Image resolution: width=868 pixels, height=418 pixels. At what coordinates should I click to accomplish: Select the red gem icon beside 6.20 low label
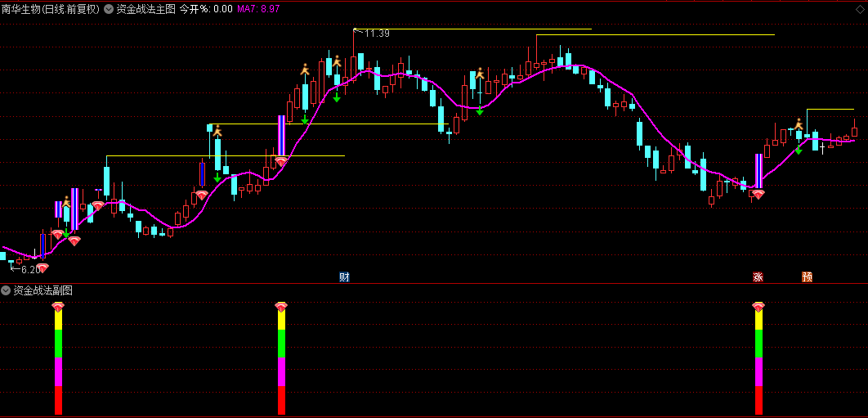click(x=42, y=267)
